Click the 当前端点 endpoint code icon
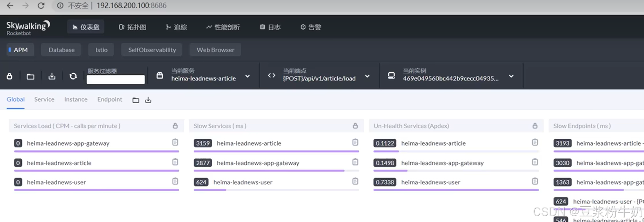The width and height of the screenshot is (644, 222). tap(272, 76)
